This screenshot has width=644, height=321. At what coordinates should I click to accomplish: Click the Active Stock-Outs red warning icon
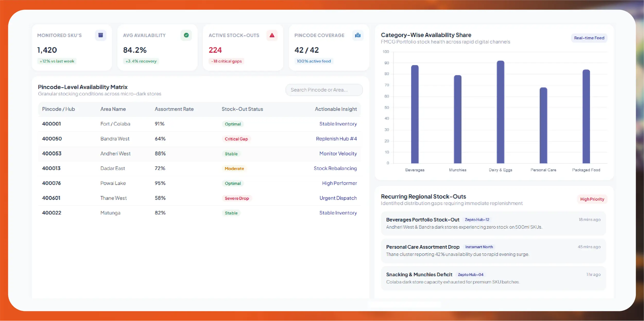[272, 35]
